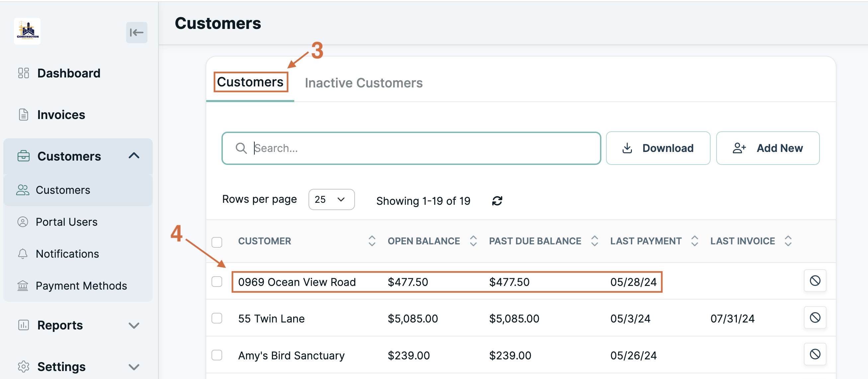Deactivate Amy's Bird Sanctuary icon
This screenshot has height=379, width=868.
click(x=815, y=354)
